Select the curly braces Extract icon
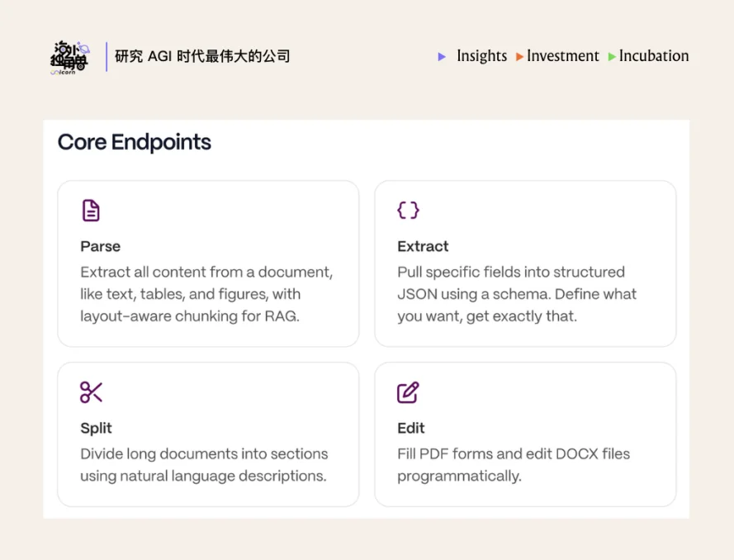This screenshot has width=734, height=560. click(x=408, y=210)
